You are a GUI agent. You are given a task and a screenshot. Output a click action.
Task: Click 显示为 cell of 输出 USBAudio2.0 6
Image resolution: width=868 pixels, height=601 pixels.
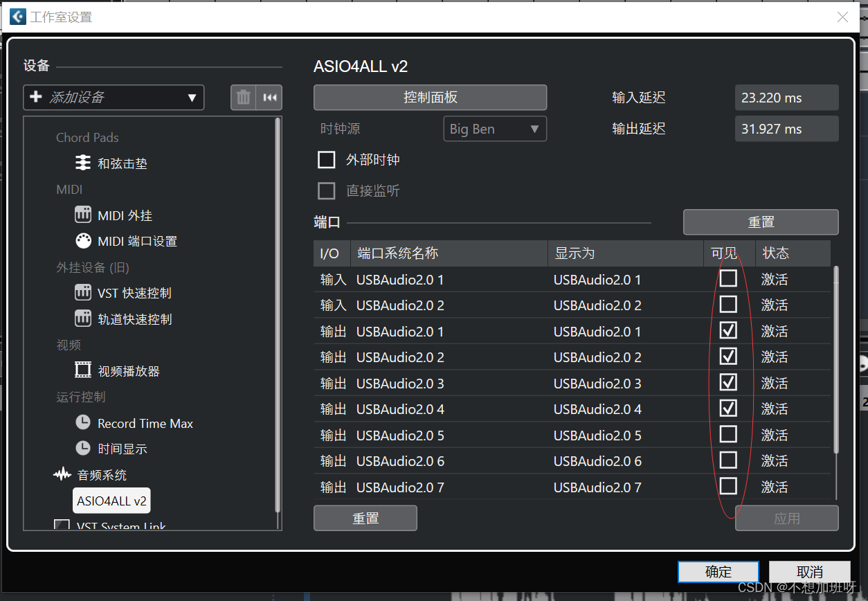coord(626,461)
